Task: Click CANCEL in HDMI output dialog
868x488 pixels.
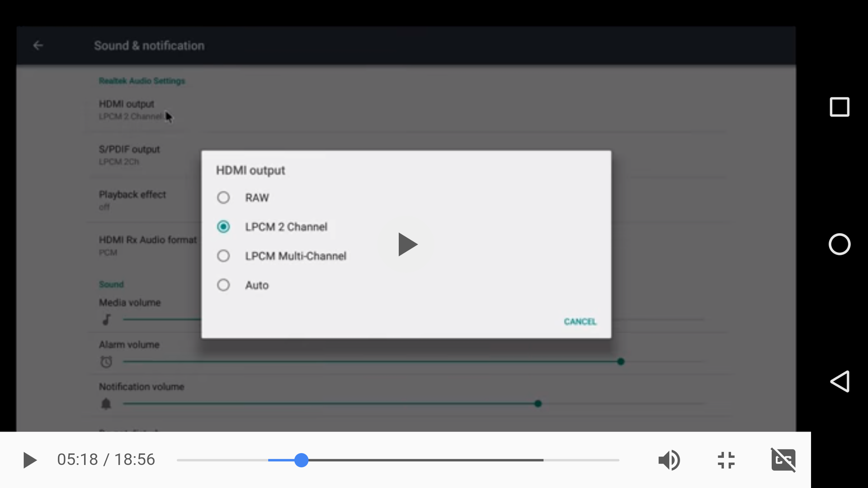Action: click(x=580, y=322)
